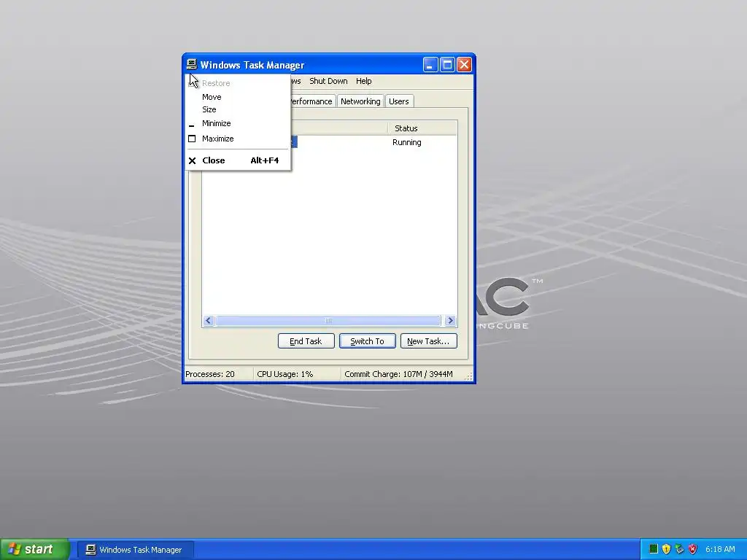Minimize Task Manager via title bar button
Viewport: 747px width, 560px height.
pos(430,65)
